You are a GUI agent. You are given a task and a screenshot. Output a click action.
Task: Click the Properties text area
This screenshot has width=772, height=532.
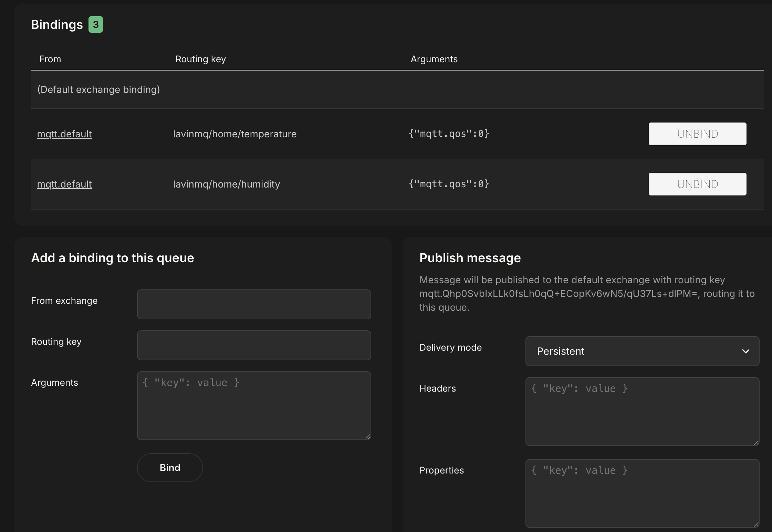tap(643, 493)
